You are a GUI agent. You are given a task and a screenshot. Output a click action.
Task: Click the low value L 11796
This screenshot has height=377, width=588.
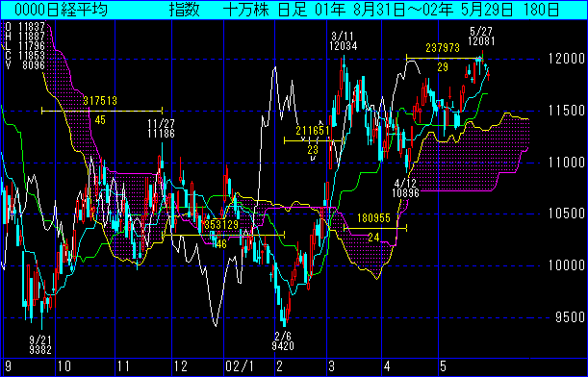coord(25,46)
